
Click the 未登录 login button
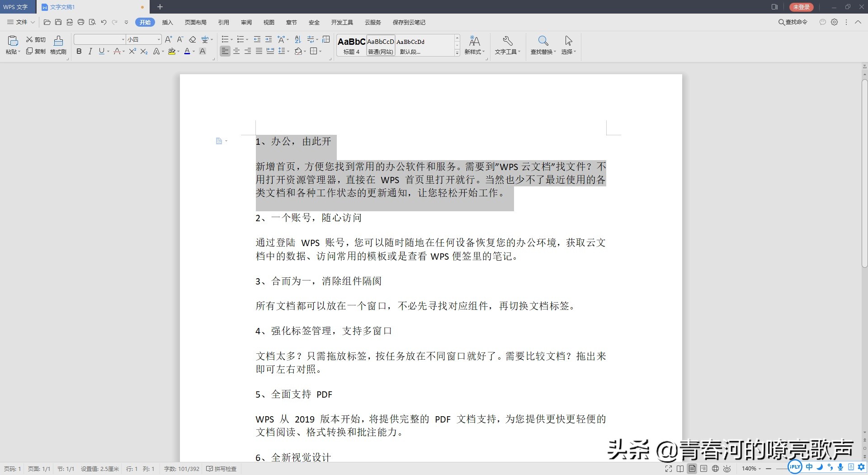801,7
